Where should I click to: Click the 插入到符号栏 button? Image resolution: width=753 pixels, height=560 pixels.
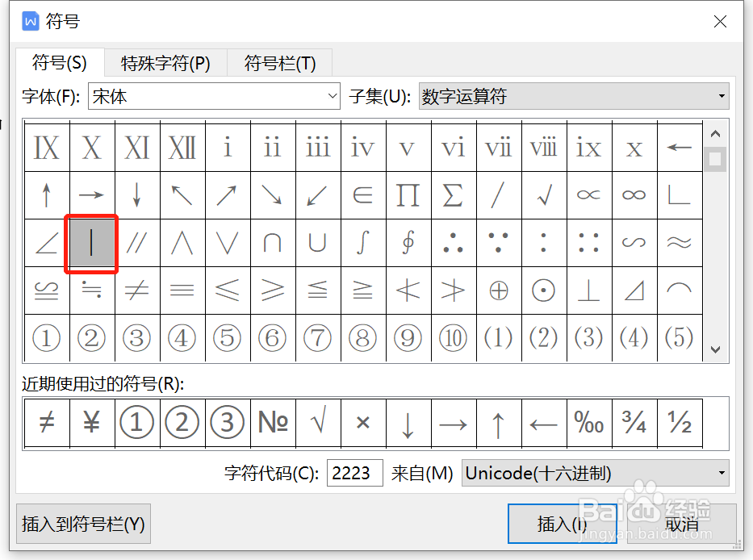point(83,523)
